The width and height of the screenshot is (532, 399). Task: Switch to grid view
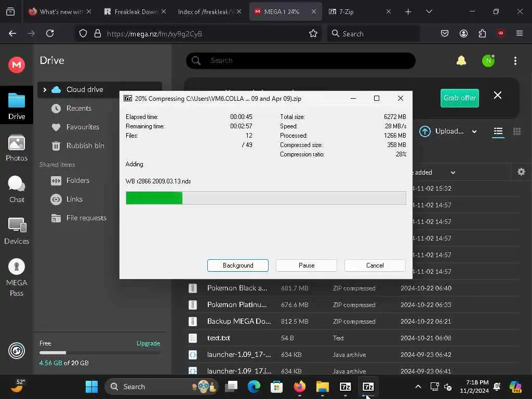tap(517, 131)
